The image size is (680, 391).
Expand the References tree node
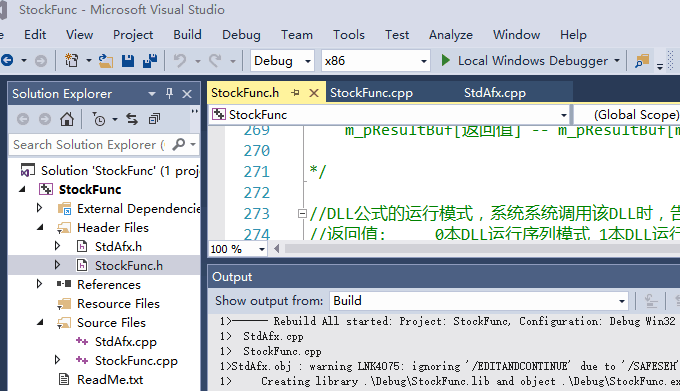(x=39, y=284)
